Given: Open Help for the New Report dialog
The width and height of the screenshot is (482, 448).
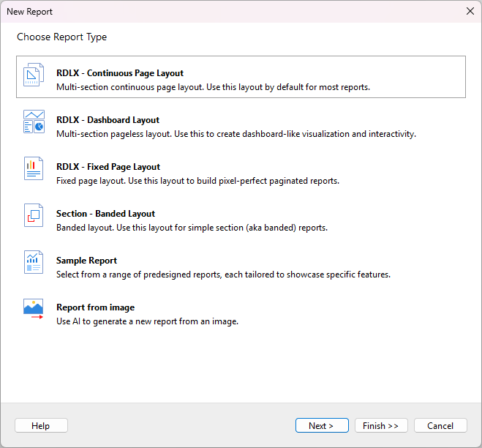Looking at the screenshot, I should point(41,425).
